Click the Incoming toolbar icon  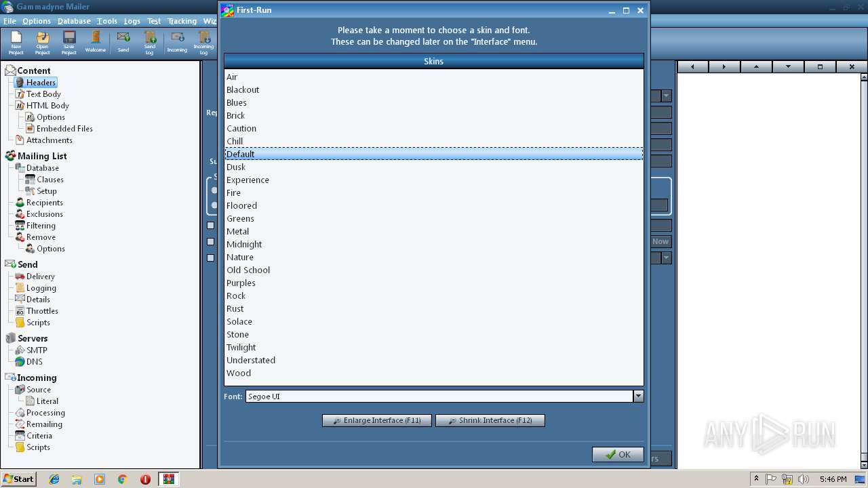177,43
